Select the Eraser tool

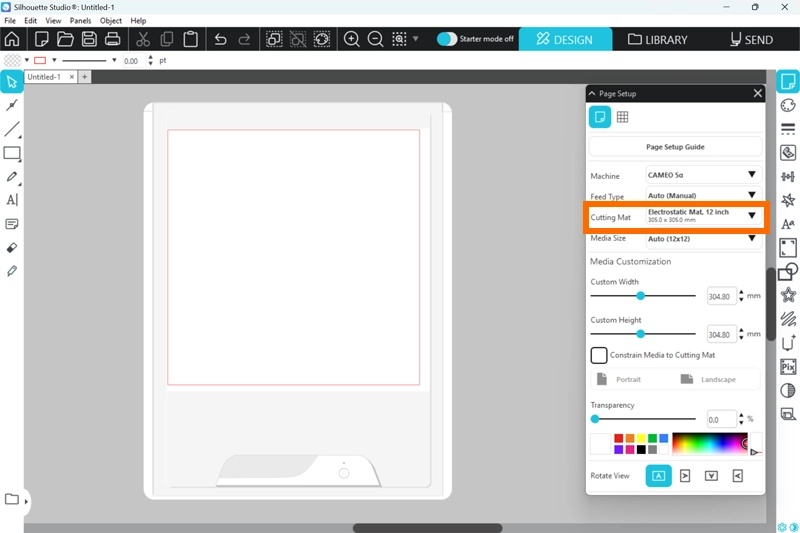[12, 247]
